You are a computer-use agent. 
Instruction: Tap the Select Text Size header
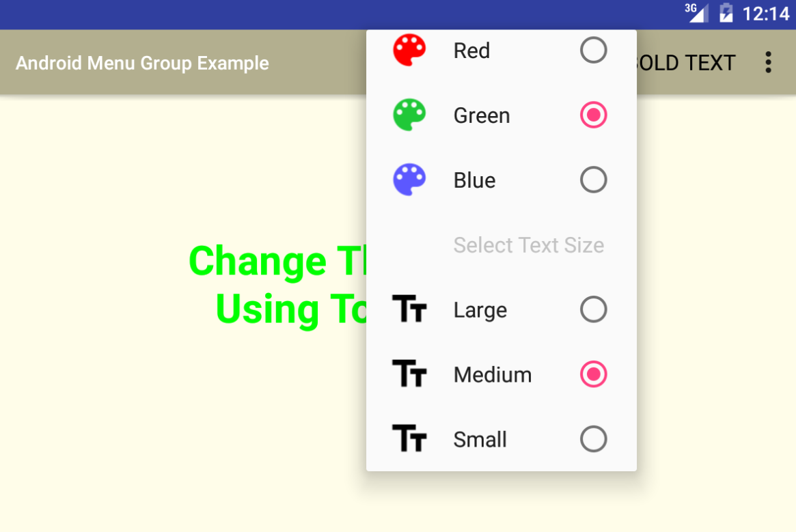click(528, 245)
